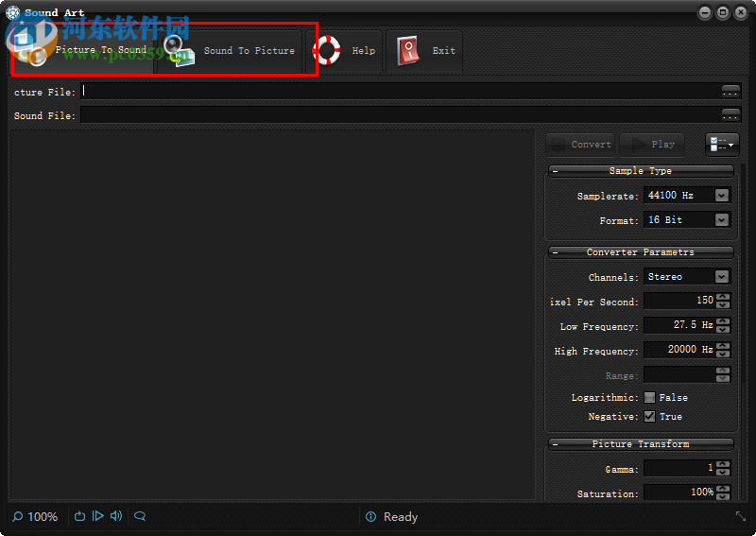
Task: Click the High Frequency 20000 Hz field
Action: click(x=679, y=350)
